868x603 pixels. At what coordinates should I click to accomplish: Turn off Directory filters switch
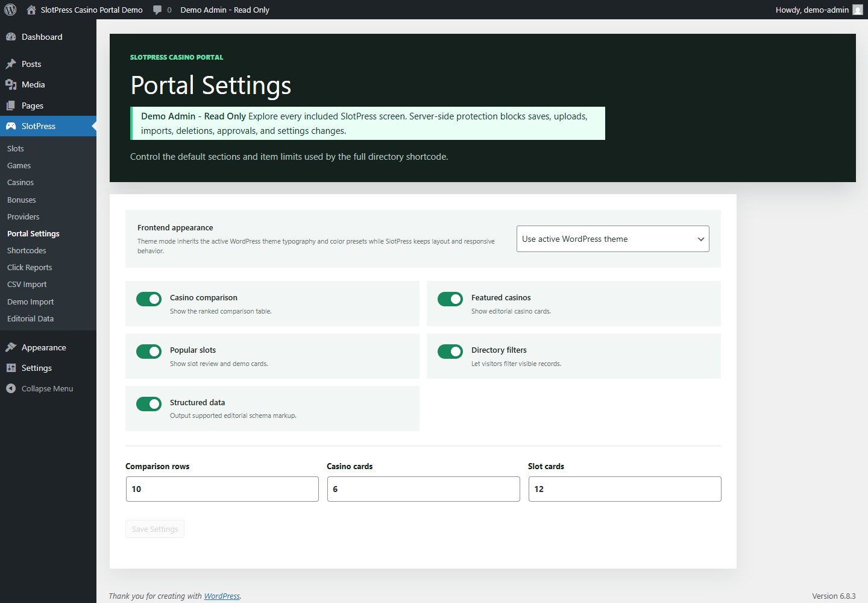coord(450,352)
